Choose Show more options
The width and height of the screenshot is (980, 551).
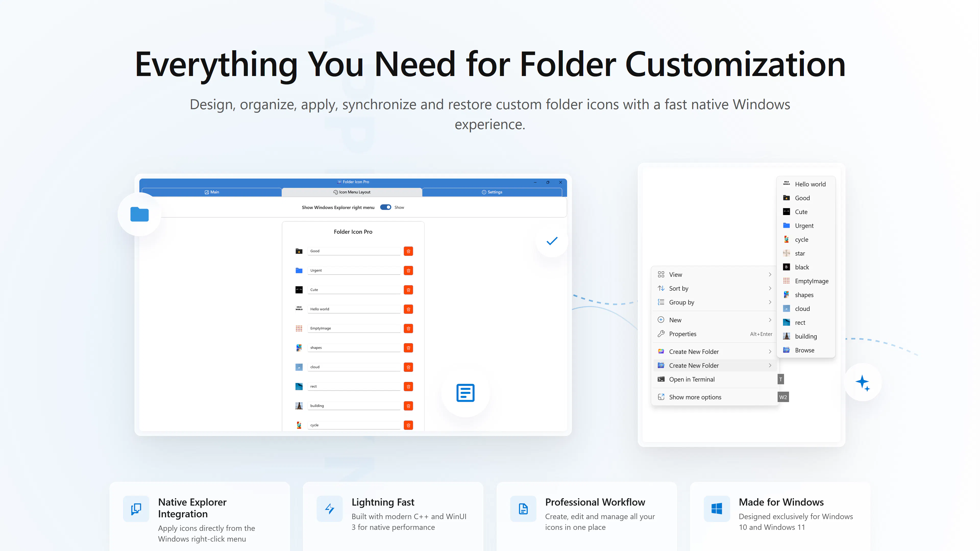click(715, 397)
